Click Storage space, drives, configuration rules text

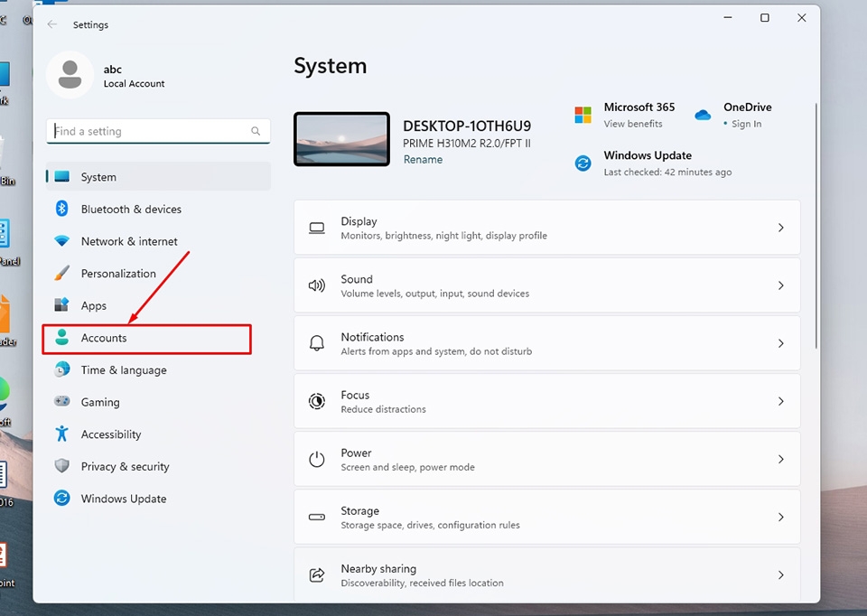430,525
